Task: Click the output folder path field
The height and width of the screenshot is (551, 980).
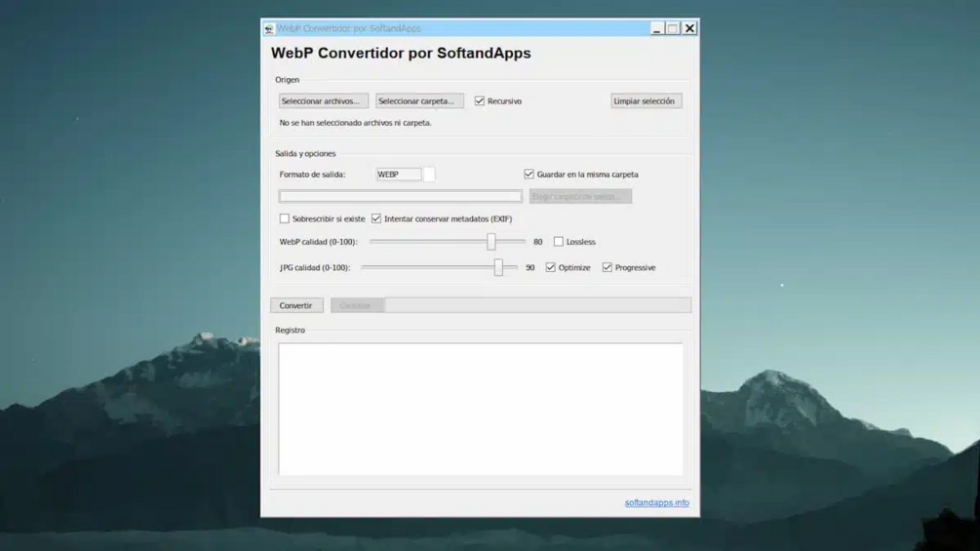Action: pyautogui.click(x=401, y=196)
